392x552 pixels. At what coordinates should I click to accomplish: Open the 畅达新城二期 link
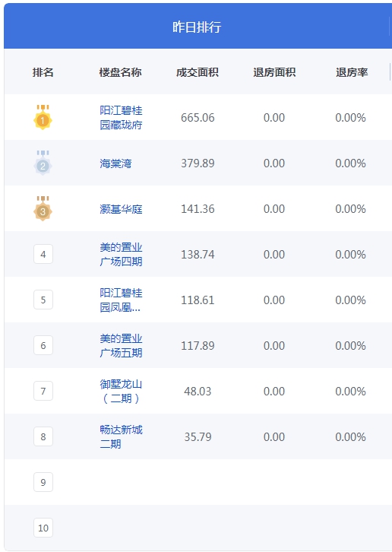click(x=121, y=436)
